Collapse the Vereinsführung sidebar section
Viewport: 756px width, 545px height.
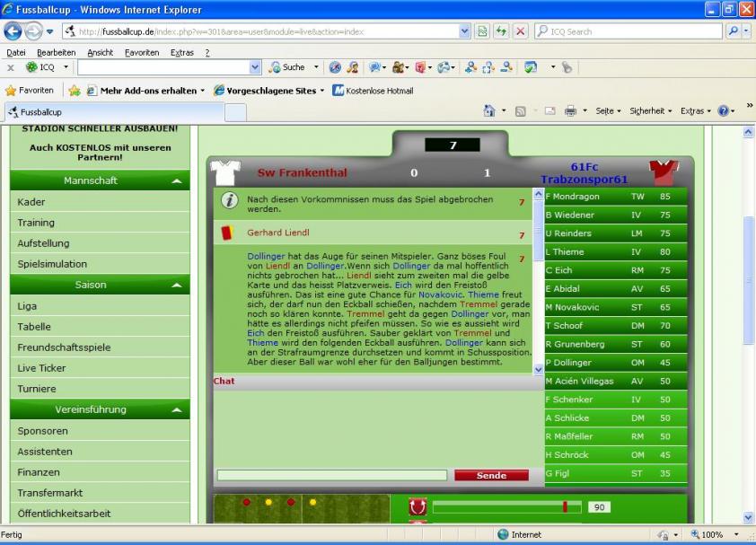click(x=176, y=410)
